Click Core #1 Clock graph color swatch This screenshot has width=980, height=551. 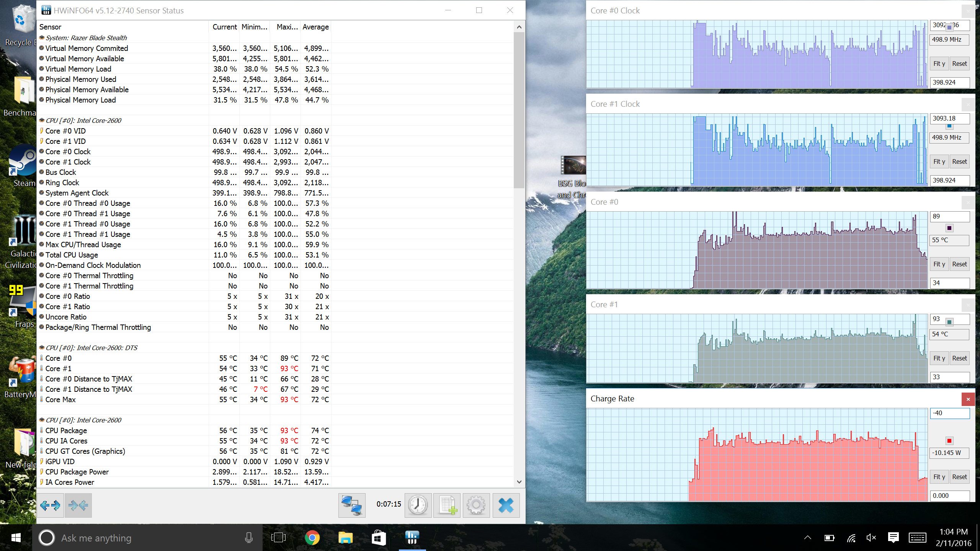coord(949,126)
